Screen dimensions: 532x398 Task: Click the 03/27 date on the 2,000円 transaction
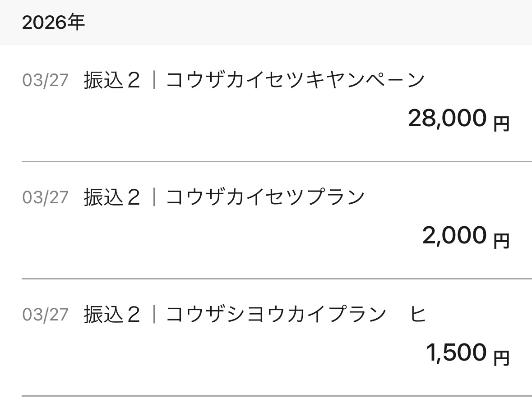pos(45,197)
